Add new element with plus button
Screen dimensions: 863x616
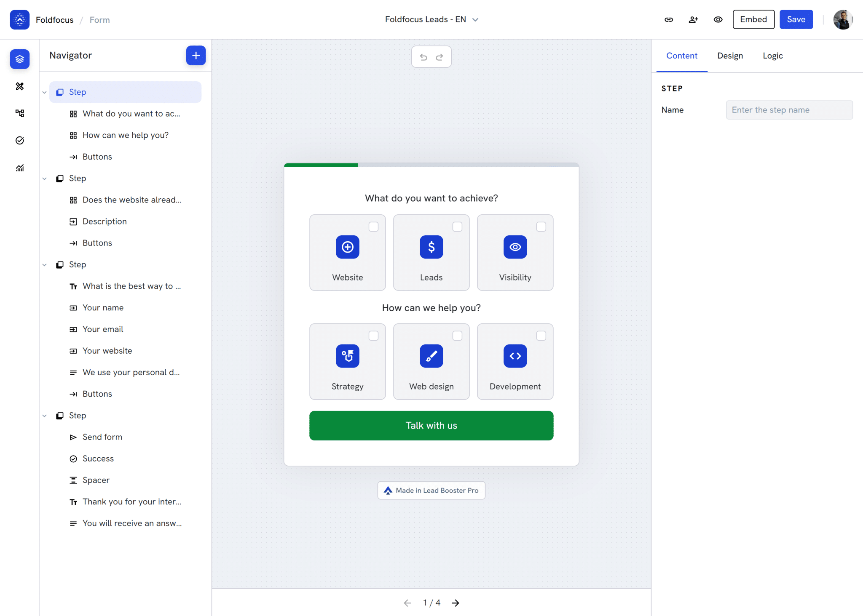(196, 55)
